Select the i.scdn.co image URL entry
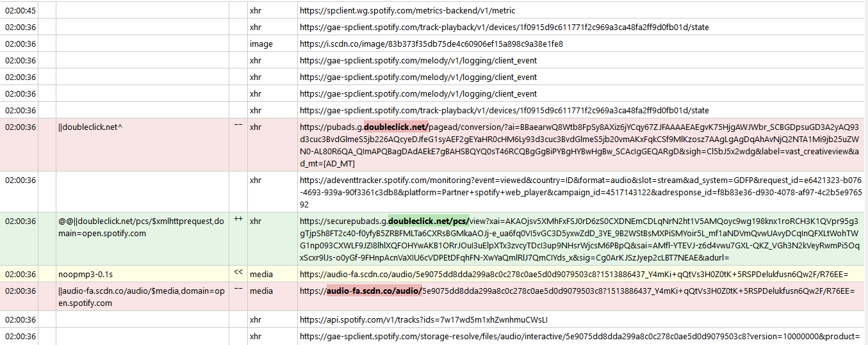The image size is (868, 345). [431, 44]
